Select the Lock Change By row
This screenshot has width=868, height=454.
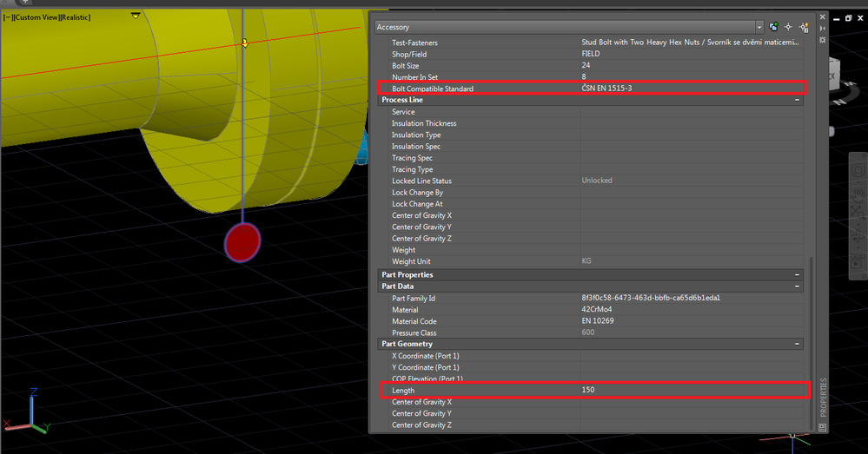click(x=590, y=193)
